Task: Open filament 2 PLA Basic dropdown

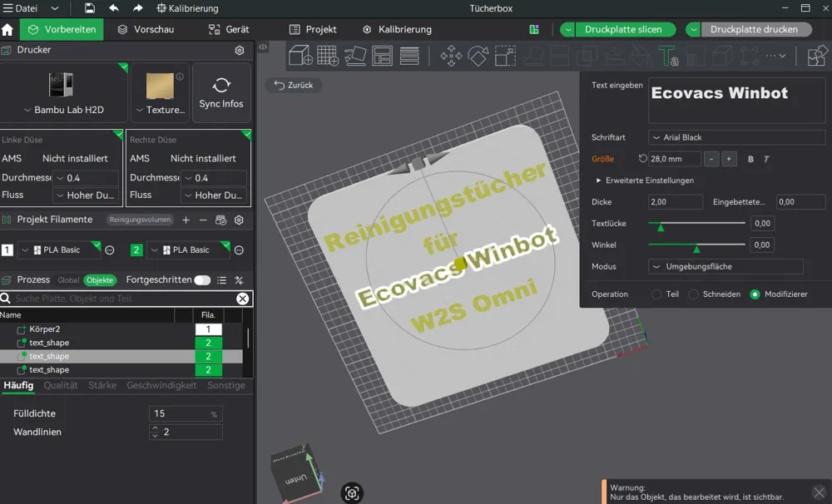Action: [188, 250]
